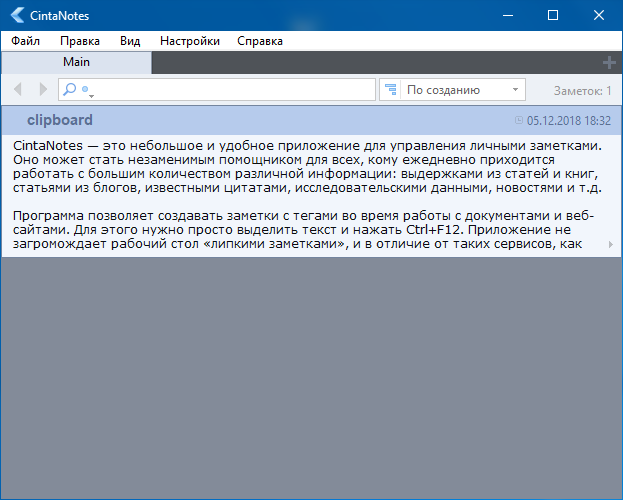This screenshot has width=623, height=500.
Task: Open the 'По созданию' sort dropdown
Action: (x=464, y=90)
